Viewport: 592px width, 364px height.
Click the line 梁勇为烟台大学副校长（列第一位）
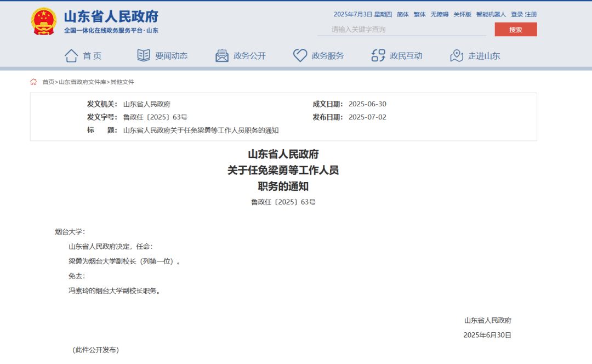(124, 261)
